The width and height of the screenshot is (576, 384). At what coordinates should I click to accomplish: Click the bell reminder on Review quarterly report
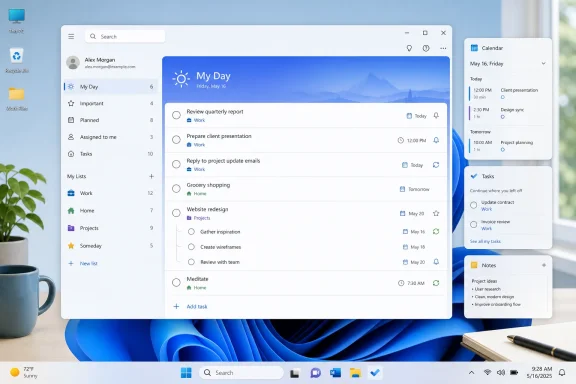click(x=436, y=115)
